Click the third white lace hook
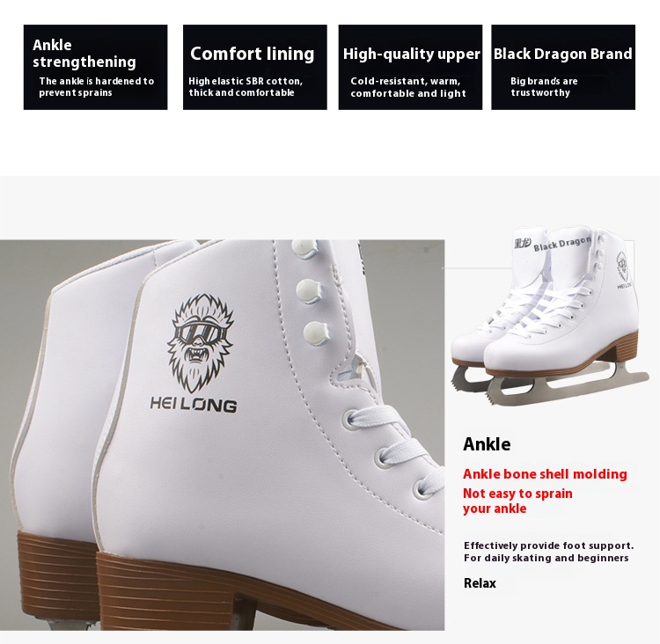 (315, 333)
